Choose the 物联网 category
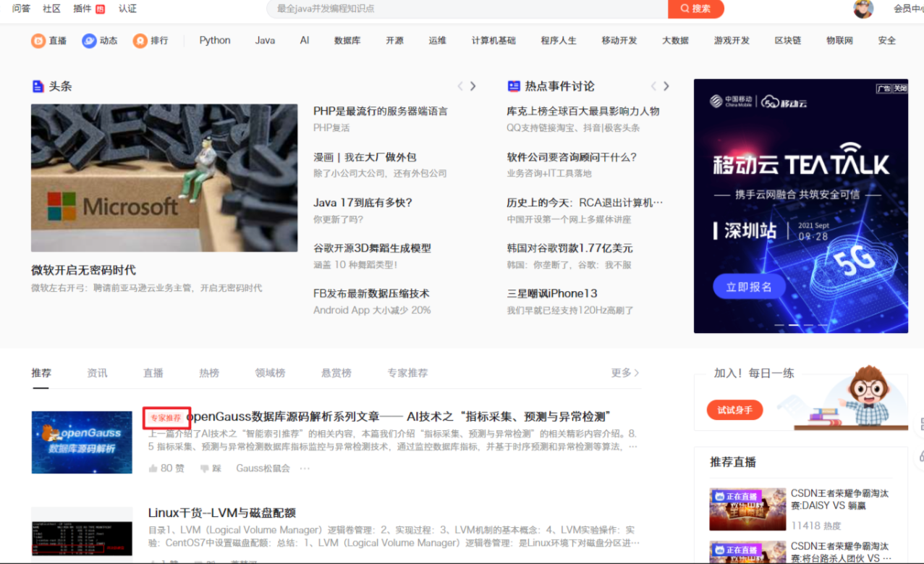This screenshot has height=564, width=924. [839, 41]
